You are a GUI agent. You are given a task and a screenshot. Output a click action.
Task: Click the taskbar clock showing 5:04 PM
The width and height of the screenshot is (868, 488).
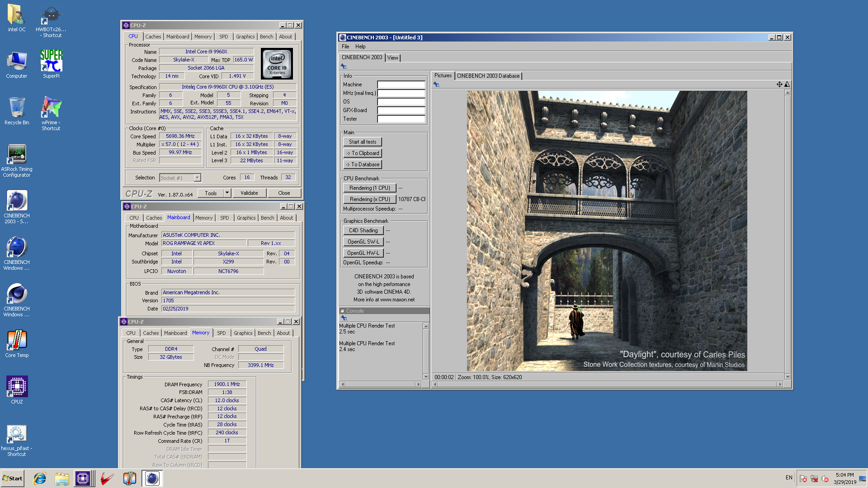pos(844,479)
